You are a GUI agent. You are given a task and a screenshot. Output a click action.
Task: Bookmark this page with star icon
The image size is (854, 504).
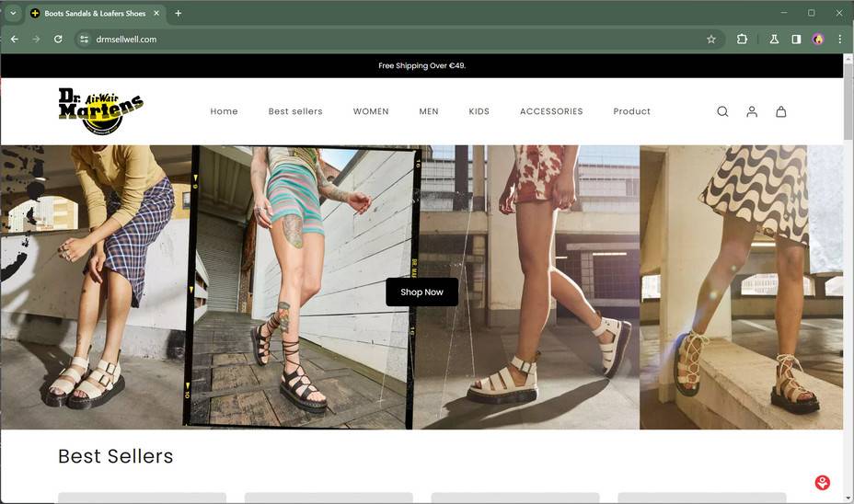[x=710, y=40]
